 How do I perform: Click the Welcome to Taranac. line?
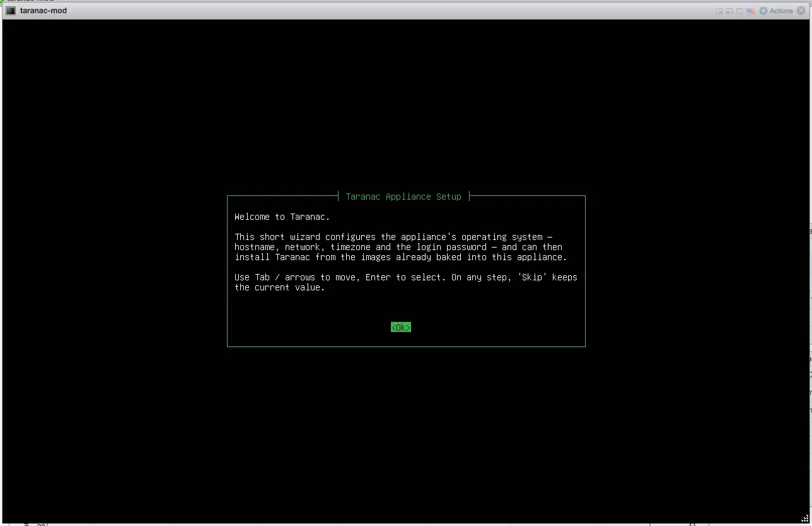(x=282, y=217)
